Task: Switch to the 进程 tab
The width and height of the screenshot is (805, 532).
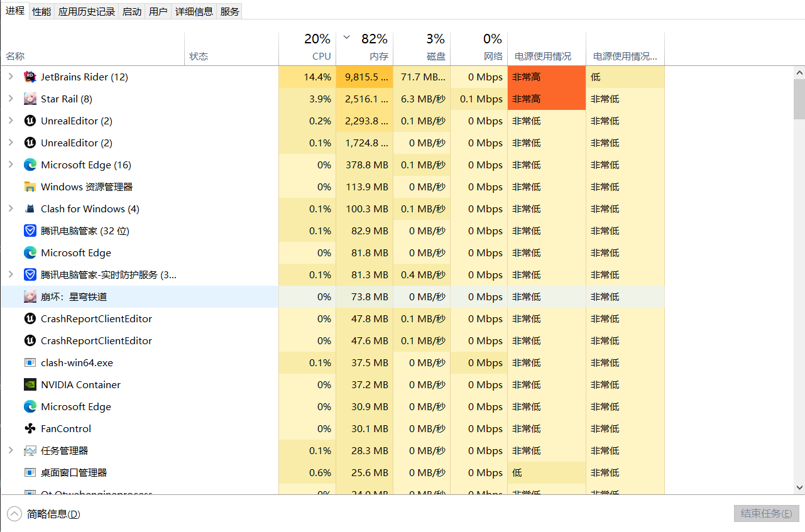Action: [x=15, y=11]
